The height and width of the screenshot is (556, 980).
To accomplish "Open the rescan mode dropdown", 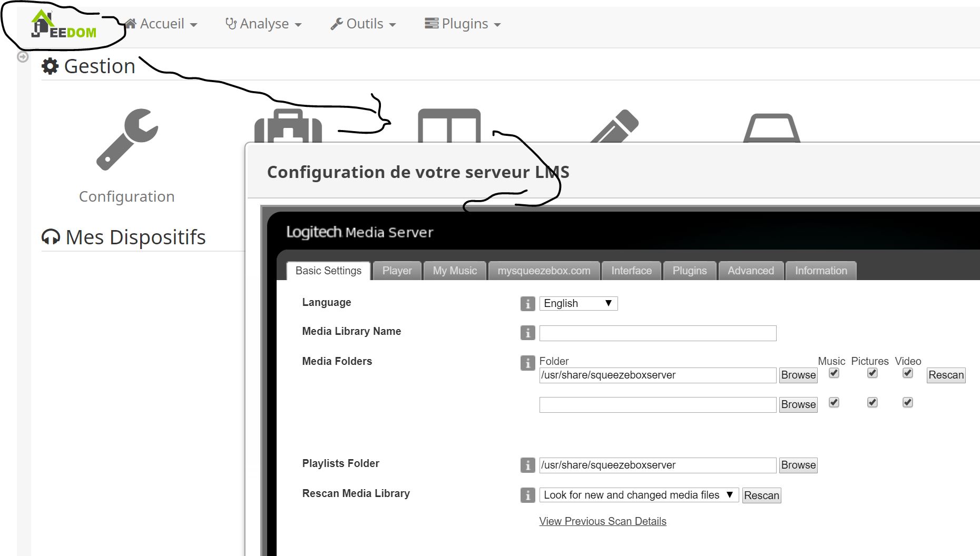I will pos(639,495).
